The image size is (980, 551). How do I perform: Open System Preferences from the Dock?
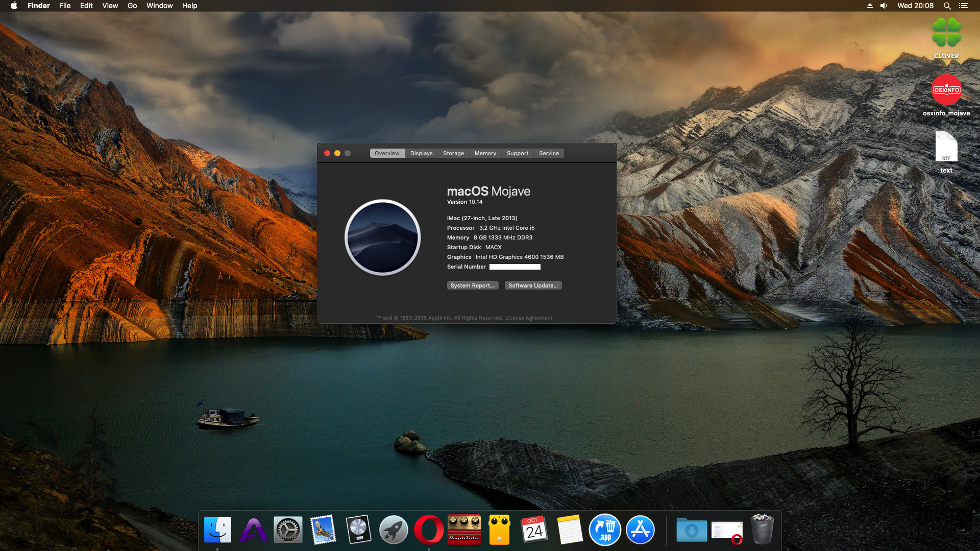click(x=288, y=530)
